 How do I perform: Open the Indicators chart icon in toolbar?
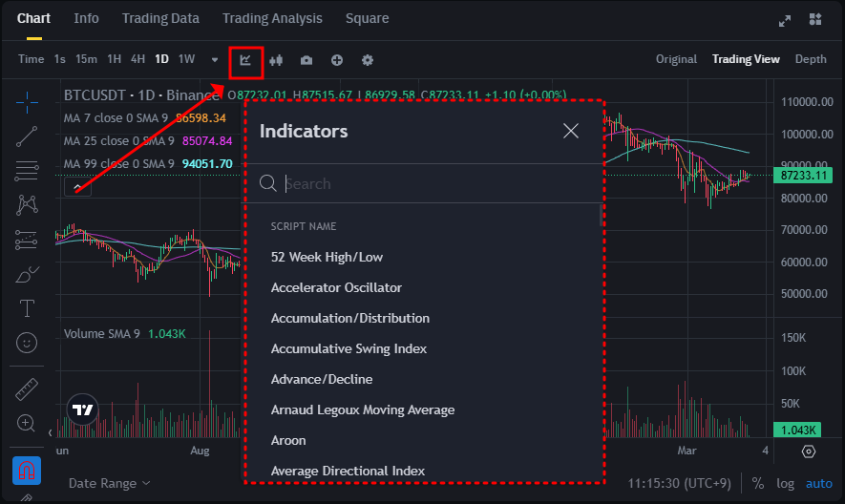(245, 60)
